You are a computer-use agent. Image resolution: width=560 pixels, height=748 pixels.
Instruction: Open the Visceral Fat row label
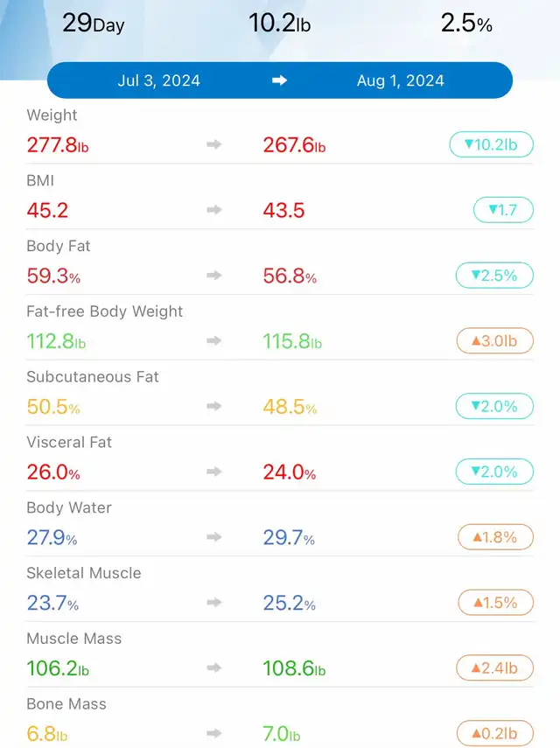click(69, 443)
